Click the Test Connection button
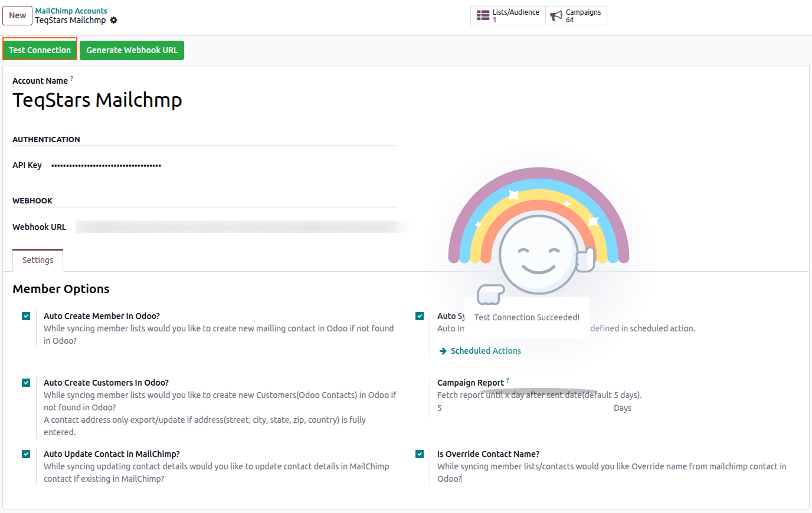The width and height of the screenshot is (812, 513). point(40,50)
